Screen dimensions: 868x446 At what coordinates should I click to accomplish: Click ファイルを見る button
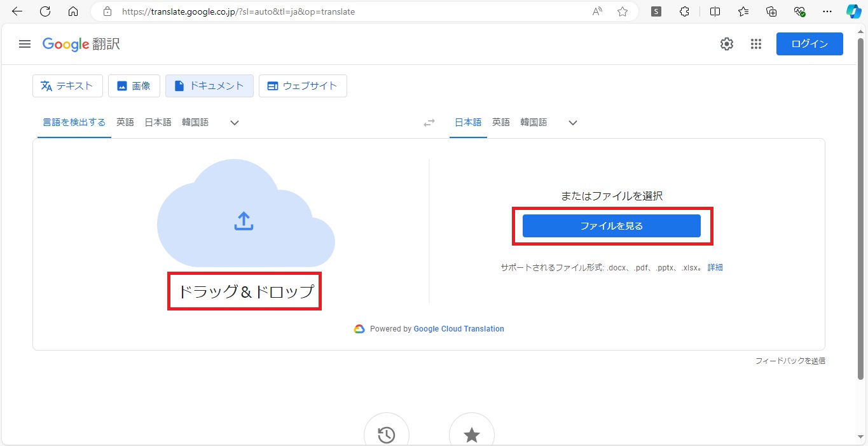click(612, 226)
